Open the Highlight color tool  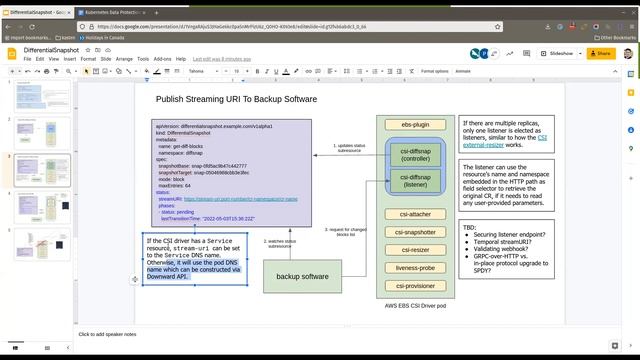pyautogui.click(x=296, y=71)
